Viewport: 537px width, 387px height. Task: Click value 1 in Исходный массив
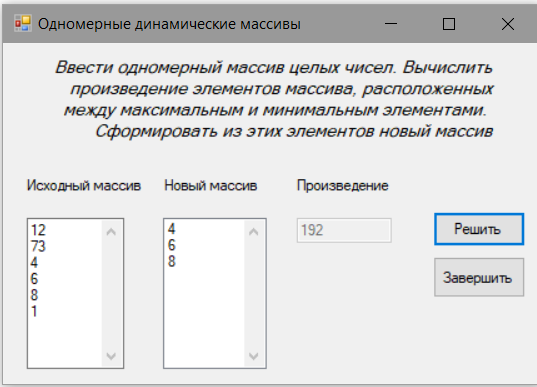click(34, 311)
